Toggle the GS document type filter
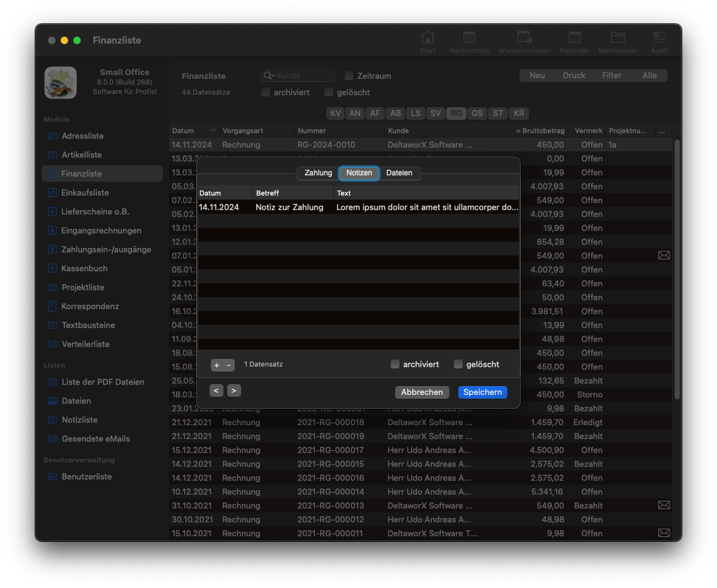This screenshot has height=588, width=717. [x=477, y=114]
